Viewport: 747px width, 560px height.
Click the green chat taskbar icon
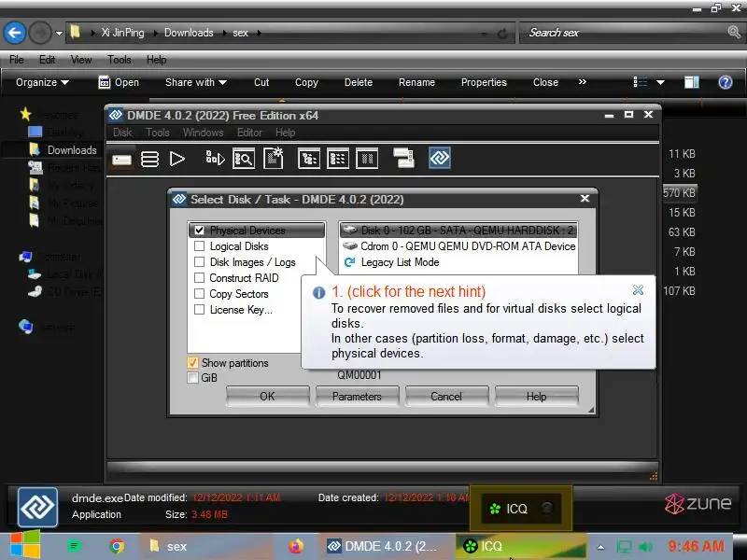74,546
